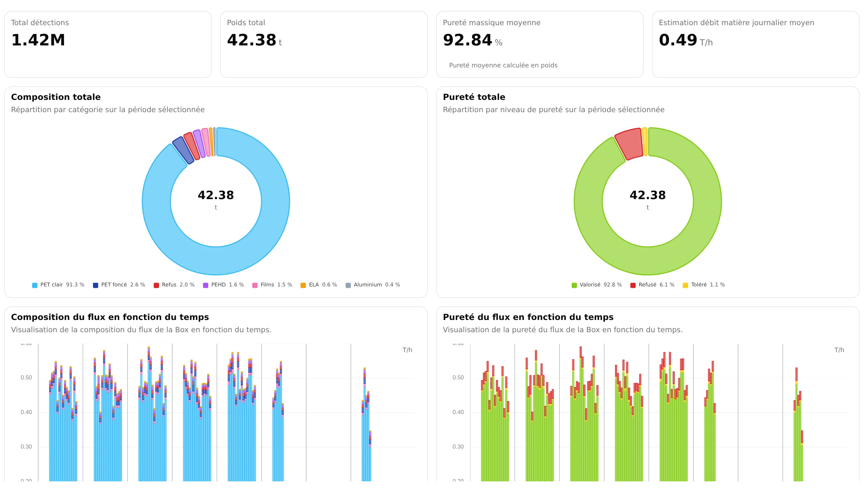Screen dimensions: 868x488
Task: Click the isolated rightmost bar cluster in purity chart
Action: [x=798, y=424]
